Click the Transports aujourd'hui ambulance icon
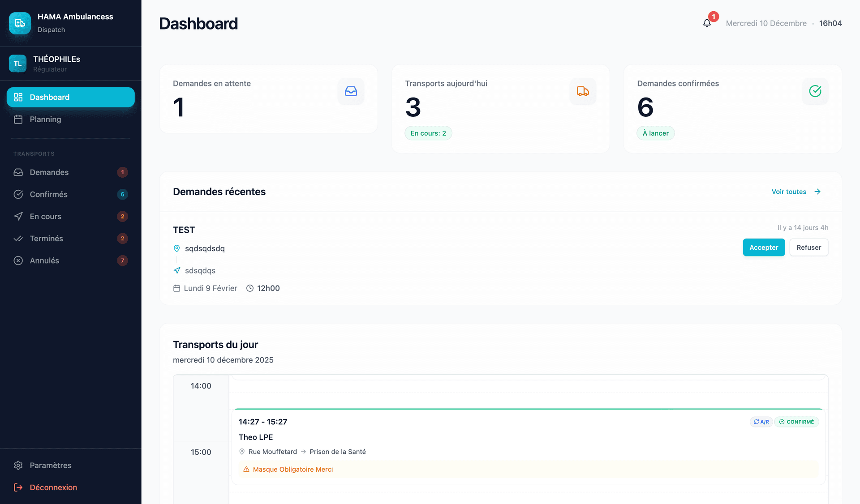This screenshot has height=504, width=860. 582,91
